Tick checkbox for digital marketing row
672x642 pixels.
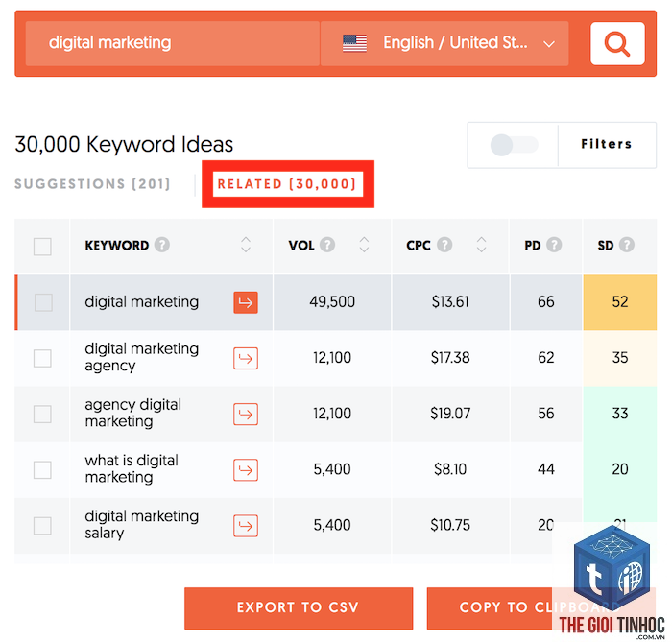point(43,302)
